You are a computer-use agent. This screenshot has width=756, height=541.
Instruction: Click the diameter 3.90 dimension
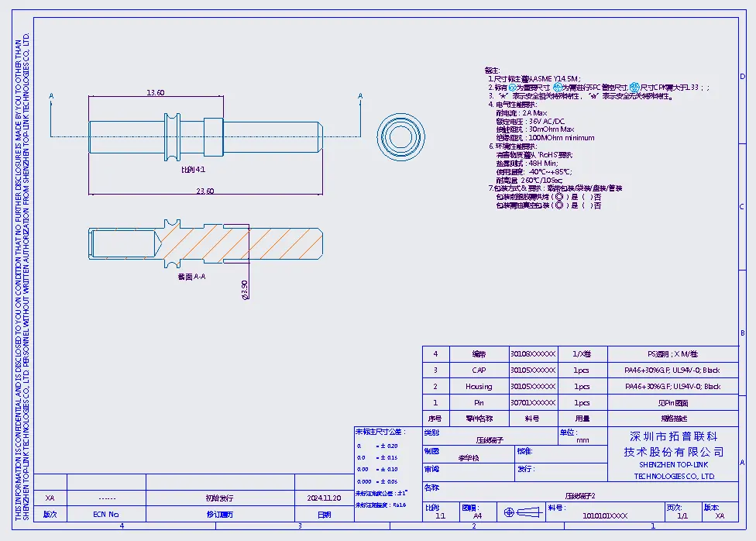click(x=245, y=289)
